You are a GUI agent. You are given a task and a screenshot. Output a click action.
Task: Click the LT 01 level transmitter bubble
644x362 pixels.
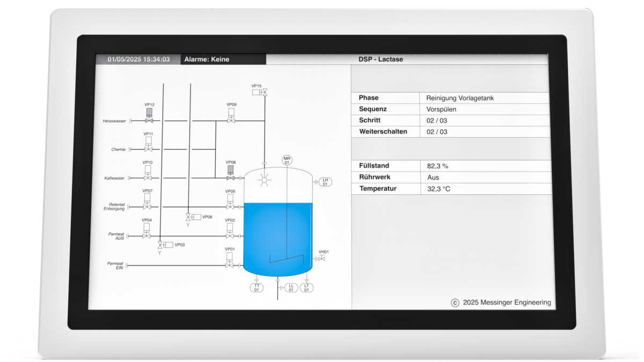306,287
